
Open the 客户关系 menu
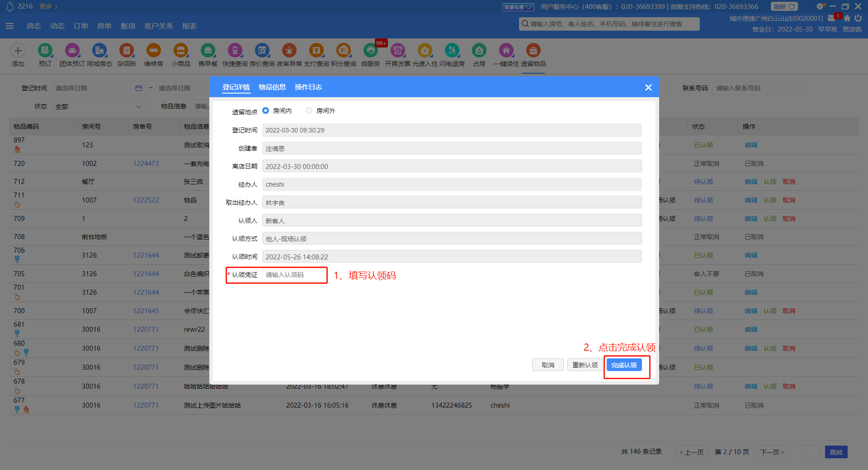click(x=159, y=26)
